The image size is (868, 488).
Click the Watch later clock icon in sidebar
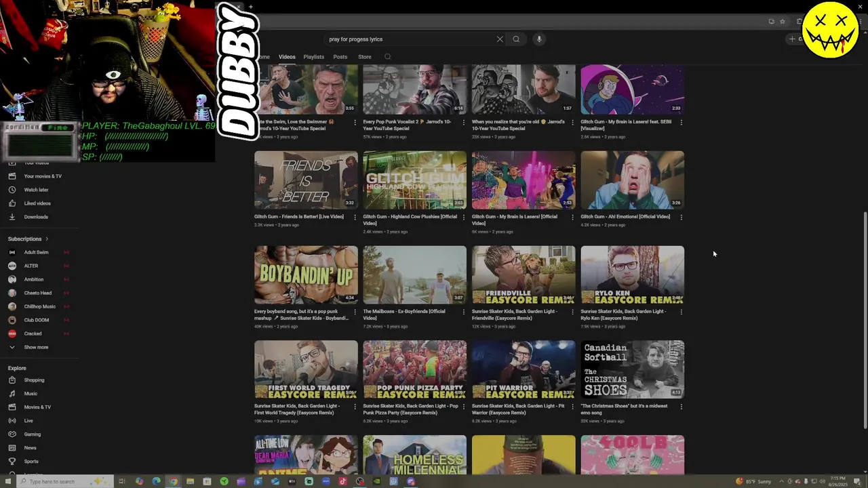(12, 190)
